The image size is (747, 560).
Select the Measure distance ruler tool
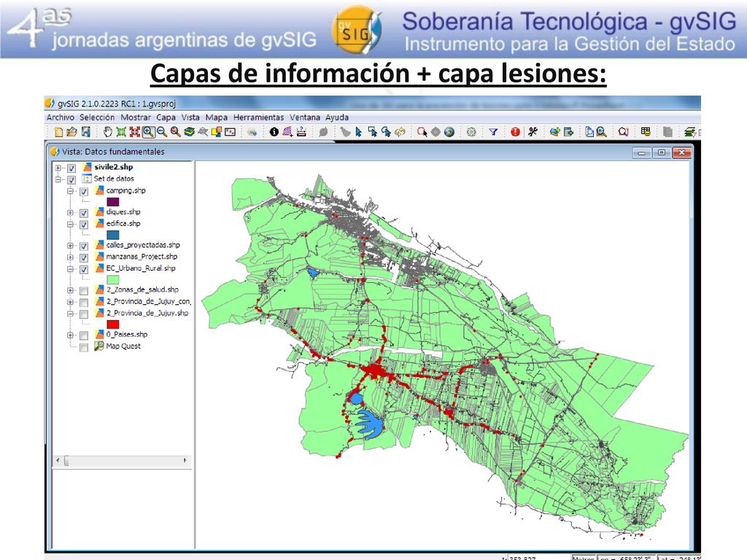pyautogui.click(x=301, y=132)
